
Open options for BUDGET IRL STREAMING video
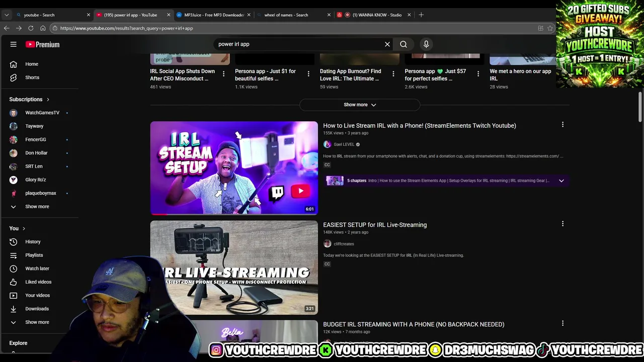[x=562, y=323]
